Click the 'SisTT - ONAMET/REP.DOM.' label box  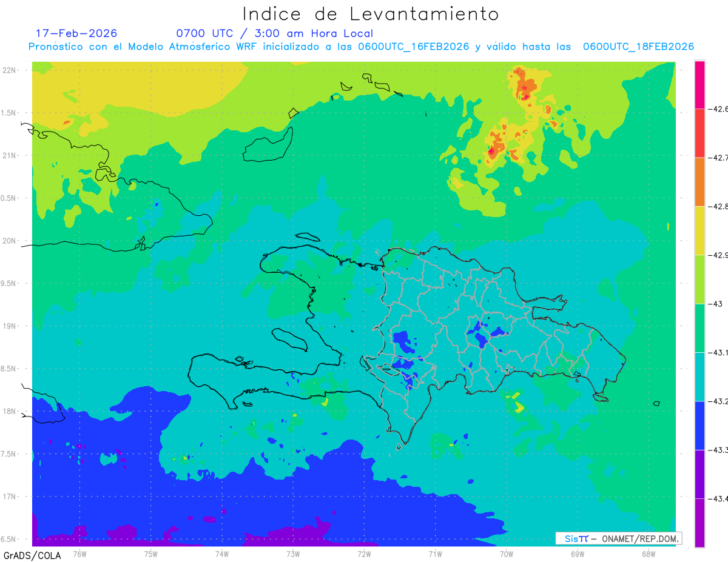[618, 538]
